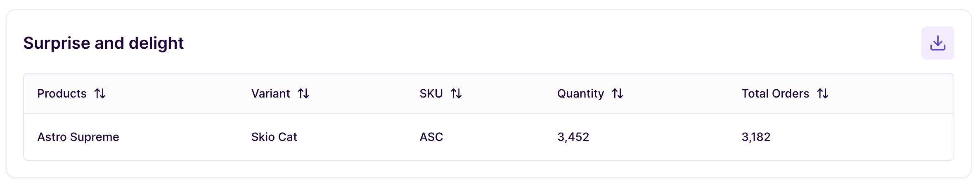Sort by SKU column arrows icon
This screenshot has width=980, height=186.
click(456, 94)
